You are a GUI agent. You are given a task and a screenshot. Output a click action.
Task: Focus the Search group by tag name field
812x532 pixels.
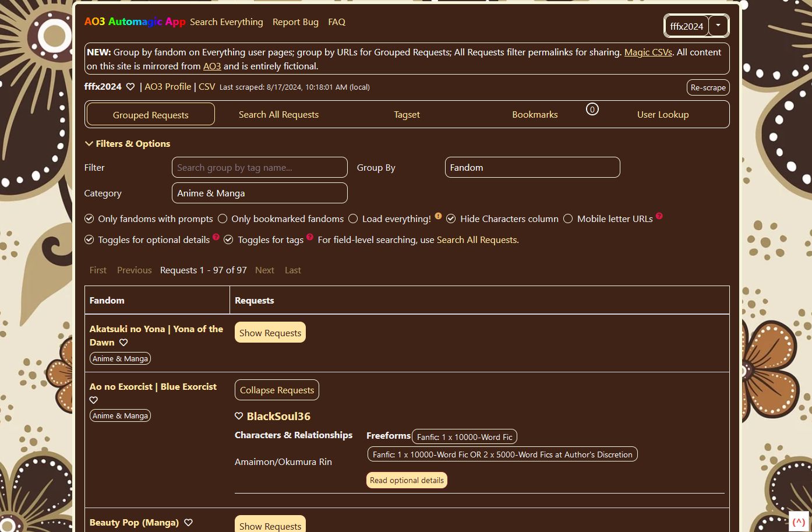pos(260,167)
